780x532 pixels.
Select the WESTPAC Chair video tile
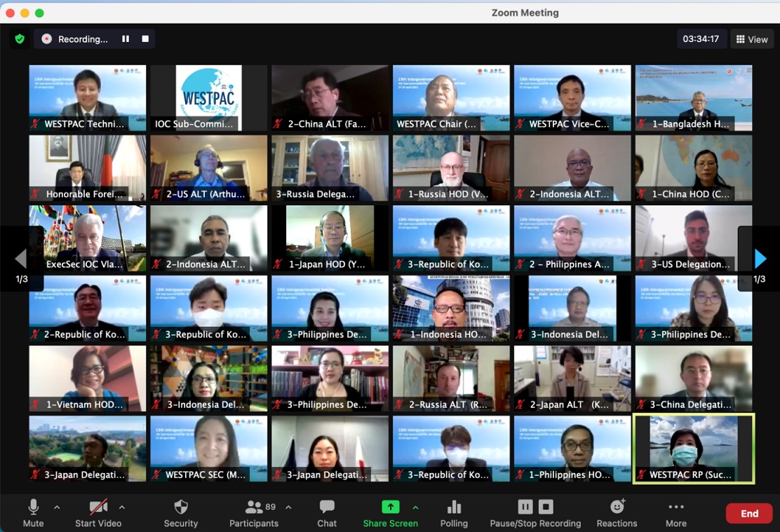click(451, 98)
